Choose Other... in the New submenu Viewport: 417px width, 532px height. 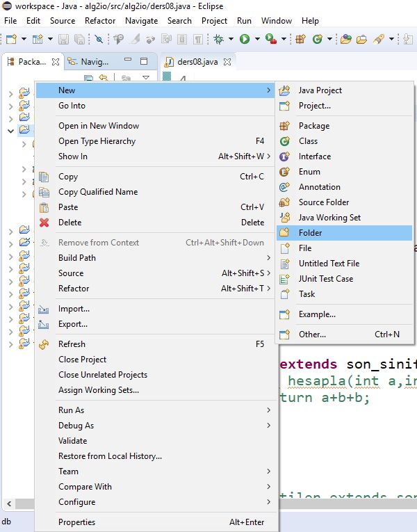tap(344, 334)
